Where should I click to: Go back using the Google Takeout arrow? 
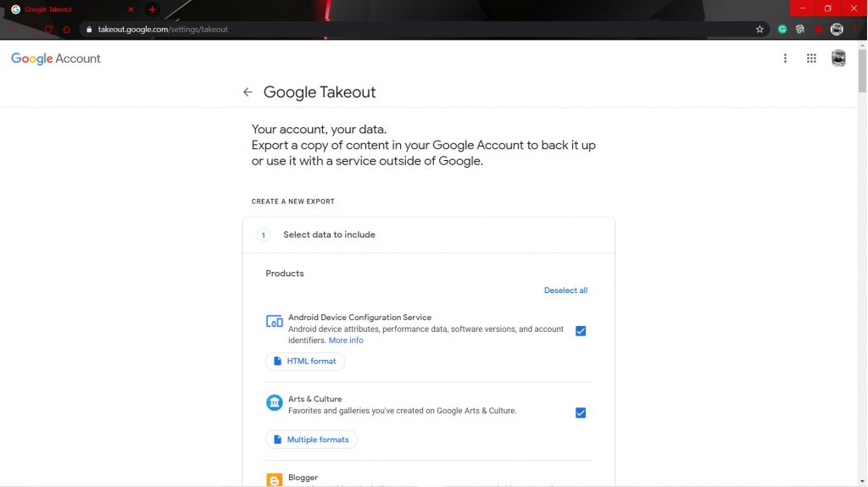tap(248, 91)
